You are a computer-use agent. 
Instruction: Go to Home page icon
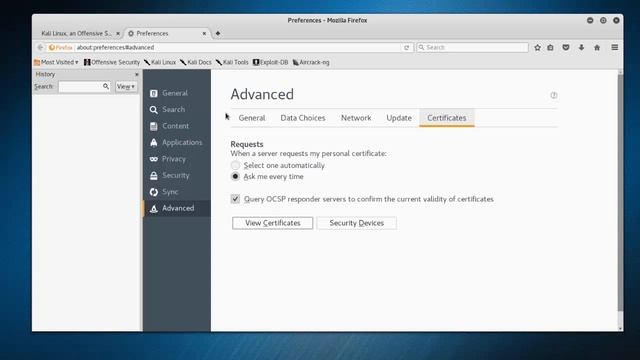[597, 48]
